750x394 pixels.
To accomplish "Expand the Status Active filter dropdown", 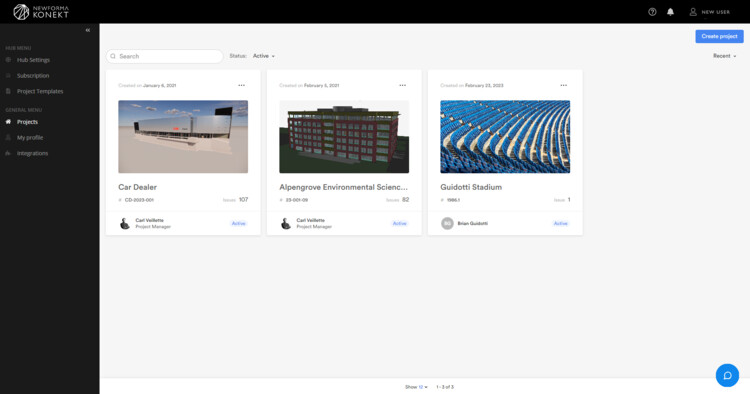I will [x=264, y=56].
